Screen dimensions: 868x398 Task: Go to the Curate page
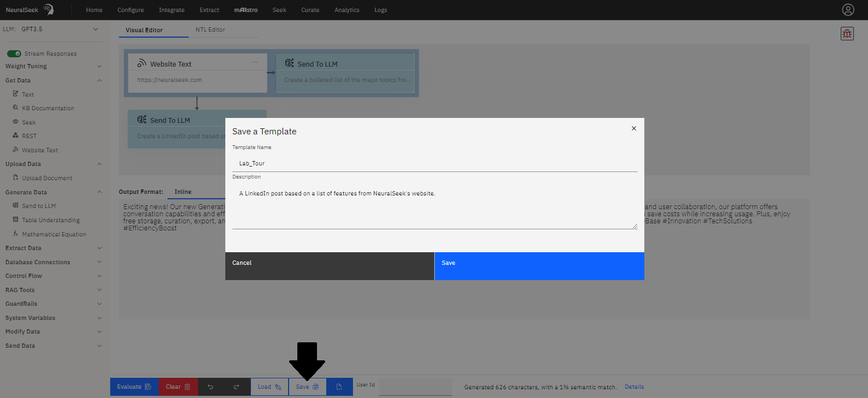(x=310, y=10)
